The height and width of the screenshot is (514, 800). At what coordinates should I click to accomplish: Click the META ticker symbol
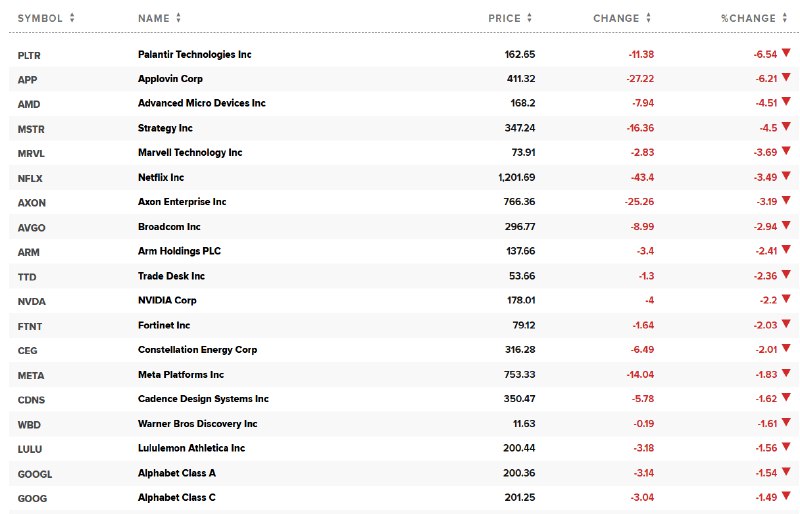[x=31, y=375]
